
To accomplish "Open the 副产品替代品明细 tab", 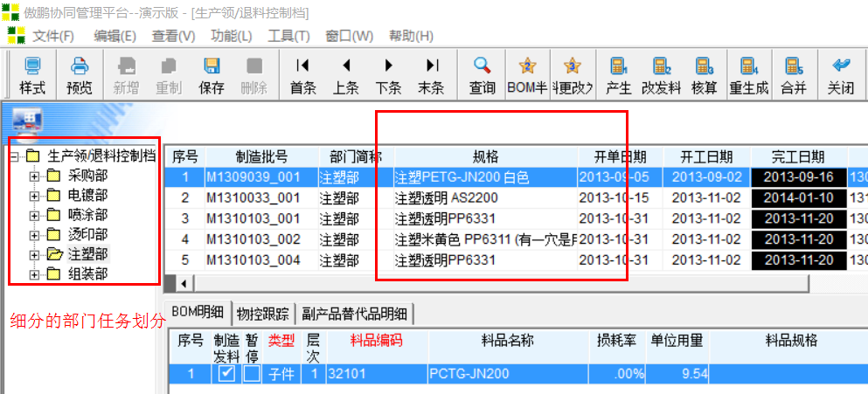I will point(354,313).
